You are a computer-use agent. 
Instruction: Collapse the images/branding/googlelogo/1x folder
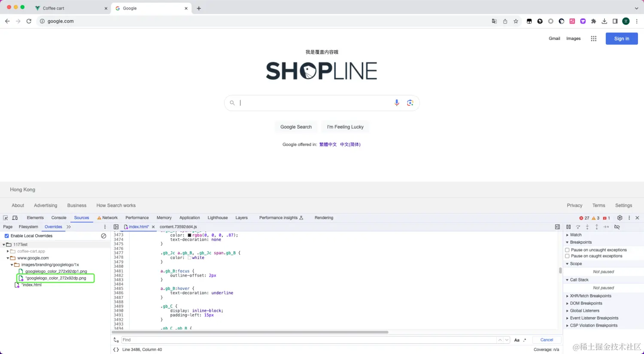coord(12,265)
